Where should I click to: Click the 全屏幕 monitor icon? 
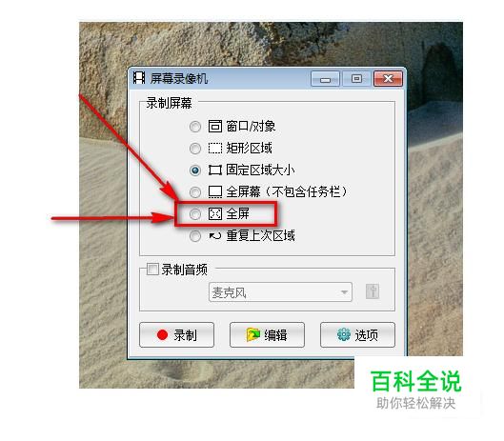(x=215, y=191)
